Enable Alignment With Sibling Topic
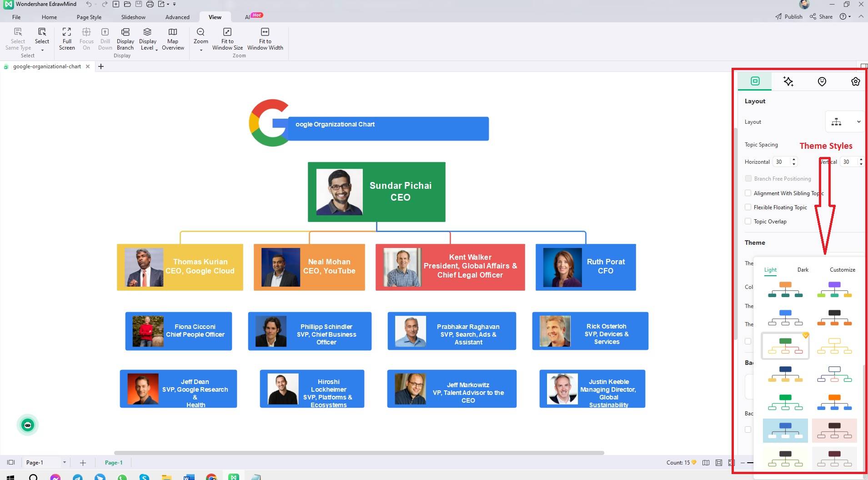Viewport: 868px width, 480px height. click(748, 193)
